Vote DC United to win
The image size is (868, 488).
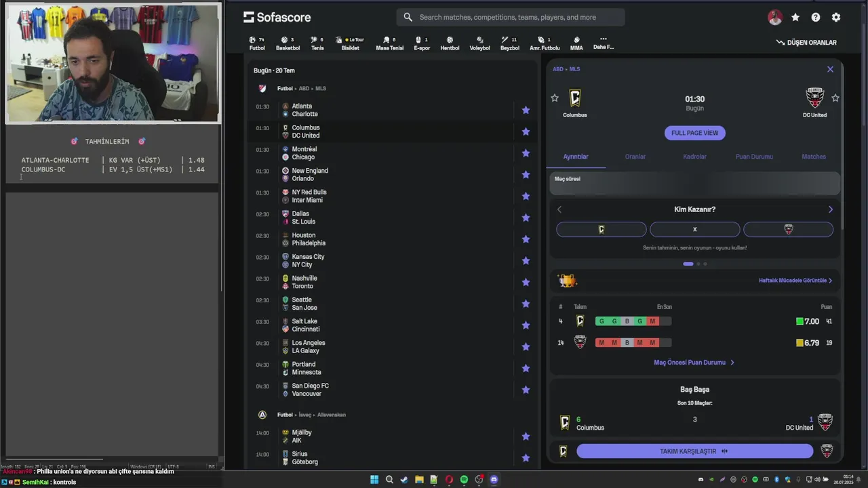[788, 230]
